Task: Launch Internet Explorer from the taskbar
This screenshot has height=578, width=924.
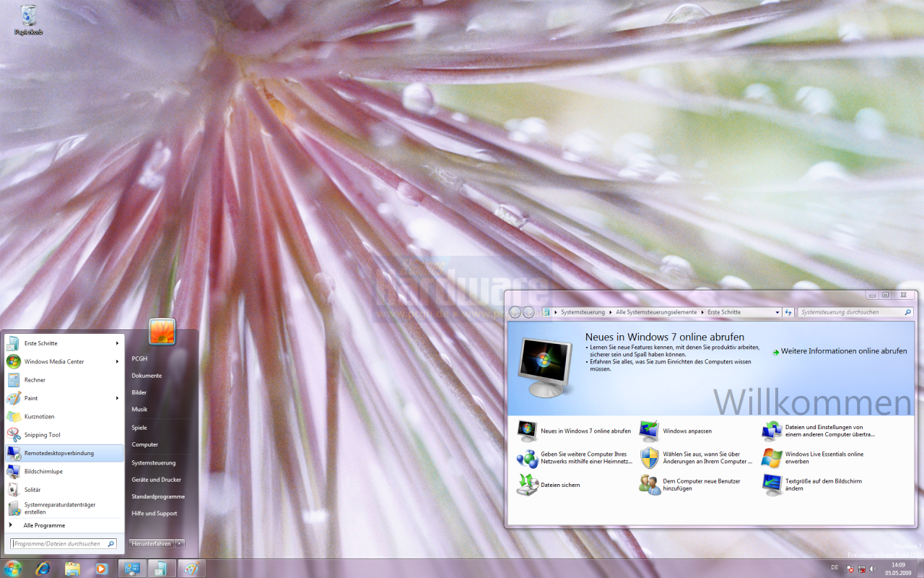Action: 43,569
